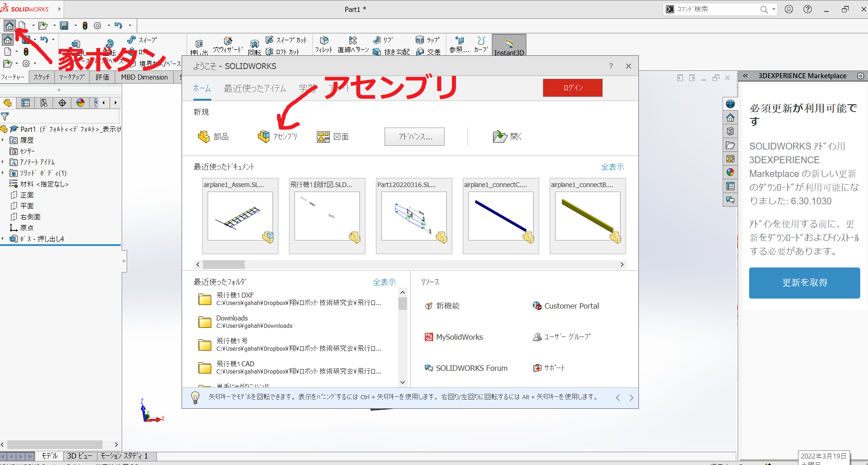
Task: Expand the ボス - 押し出し4 tree node
Action: 3,239
